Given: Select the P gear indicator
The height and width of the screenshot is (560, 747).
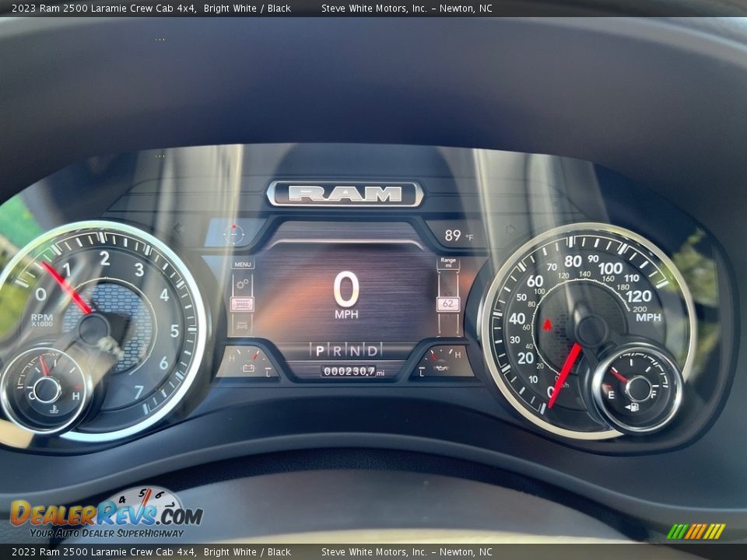Looking at the screenshot, I should pyautogui.click(x=320, y=351).
